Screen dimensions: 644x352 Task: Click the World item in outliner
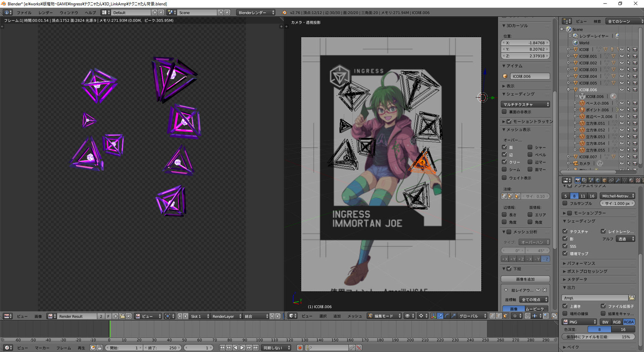click(x=584, y=43)
